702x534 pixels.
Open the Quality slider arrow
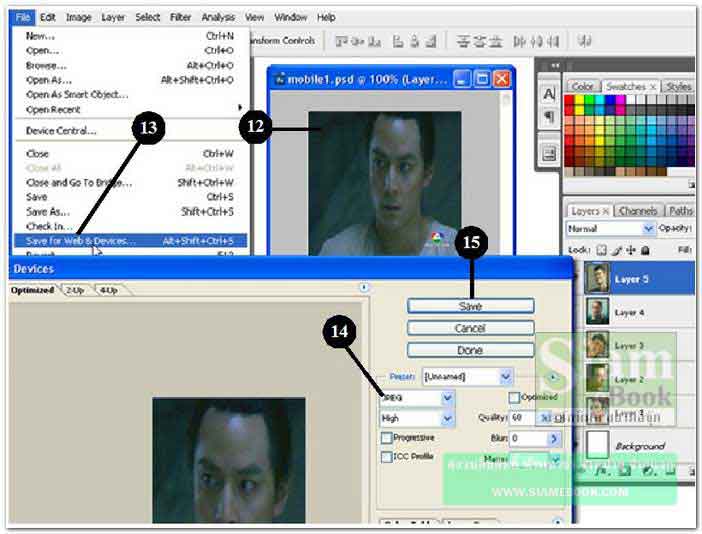tap(545, 418)
